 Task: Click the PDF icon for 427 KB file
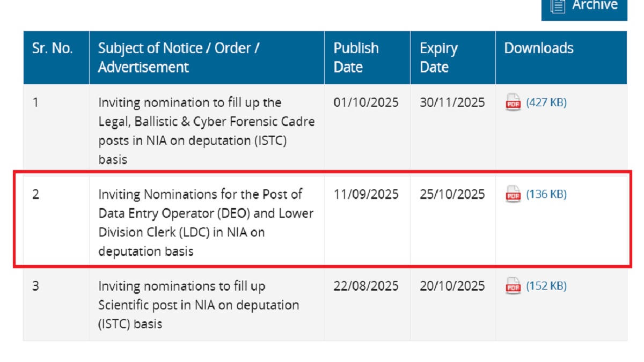pyautogui.click(x=513, y=102)
